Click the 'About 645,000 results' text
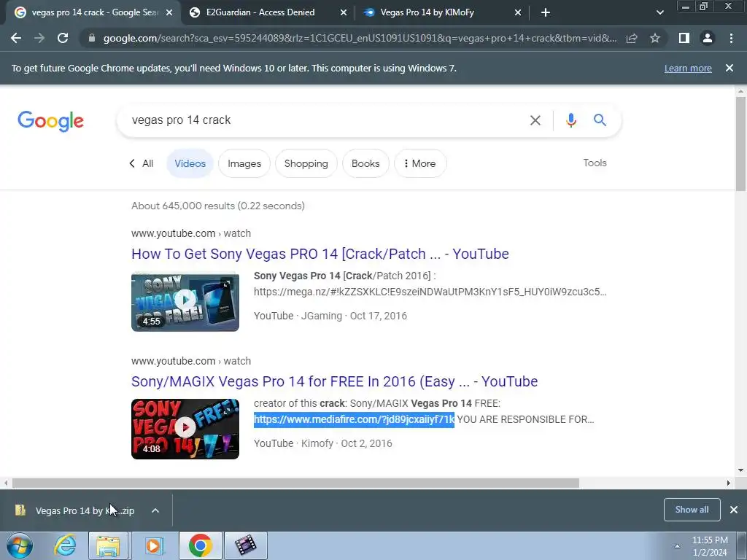Viewport: 747px width, 560px height. (x=217, y=206)
